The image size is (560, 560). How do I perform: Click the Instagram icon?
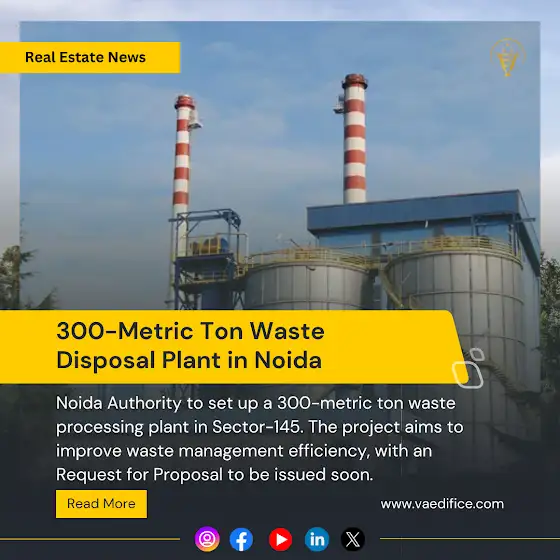tap(207, 539)
